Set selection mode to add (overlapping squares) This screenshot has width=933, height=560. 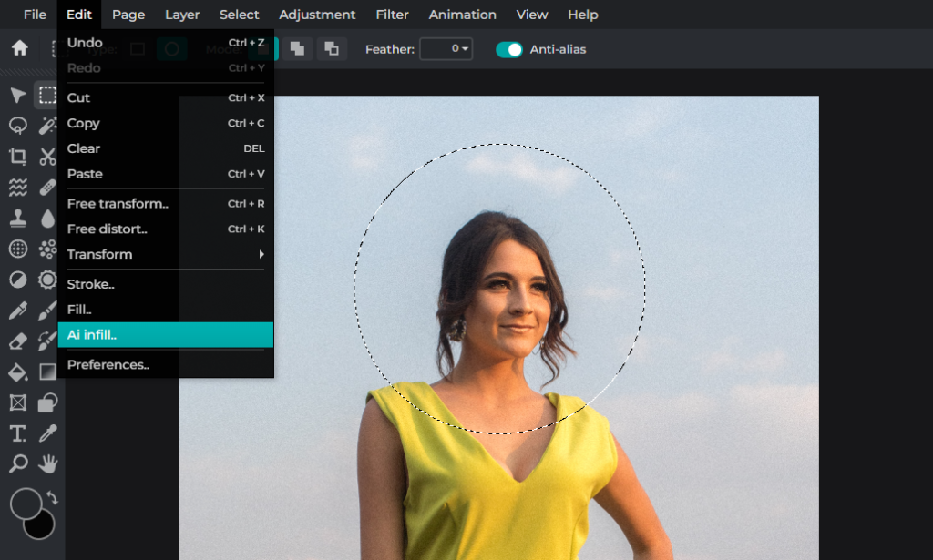(297, 49)
